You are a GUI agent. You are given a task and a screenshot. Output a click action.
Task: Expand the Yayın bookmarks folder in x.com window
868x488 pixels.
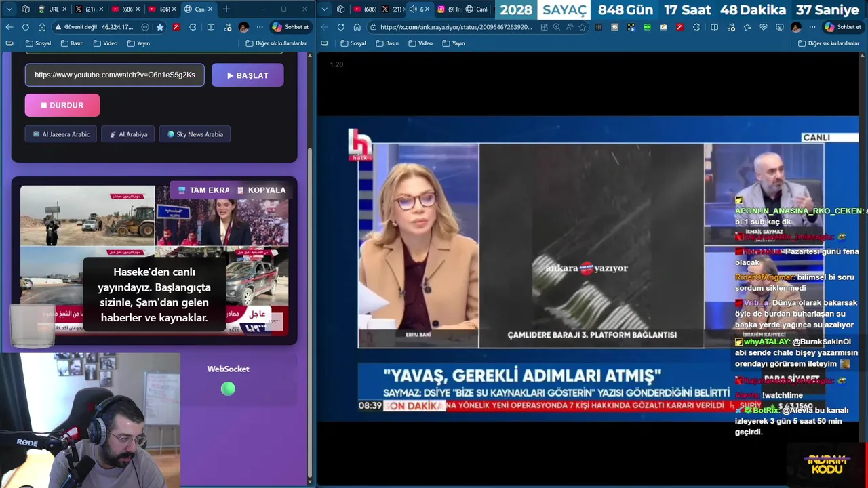[x=454, y=43]
